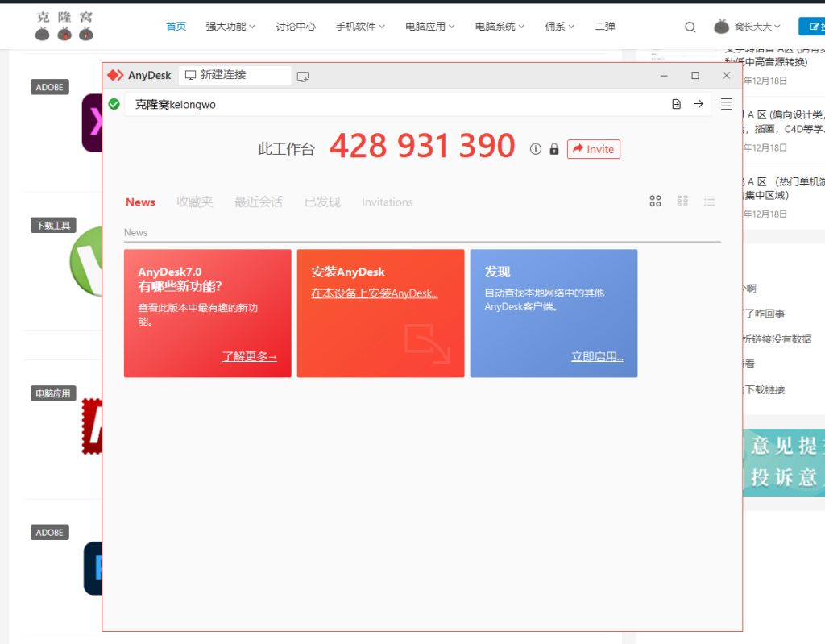Viewport: 825px width, 644px height.
Task: Expand the 强大功能 menu
Action: coord(230,27)
